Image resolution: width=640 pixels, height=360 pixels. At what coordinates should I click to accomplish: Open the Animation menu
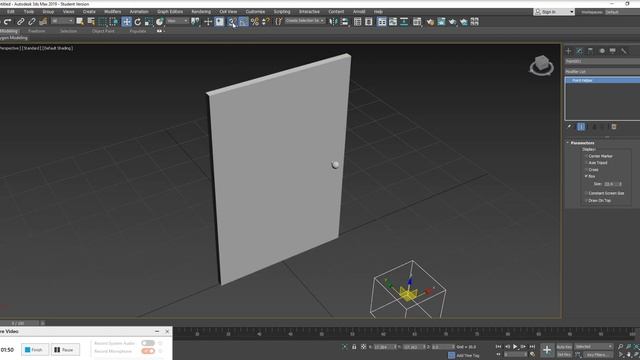click(139, 11)
